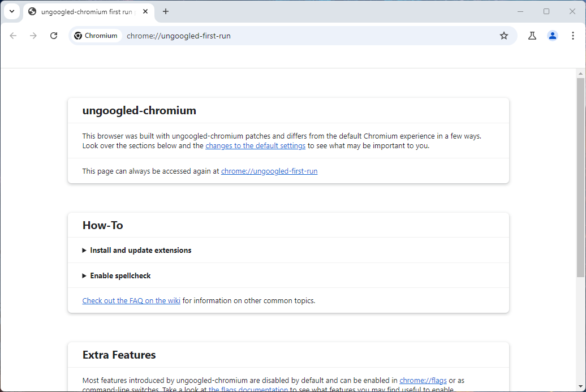Open the user profile avatar icon
The height and width of the screenshot is (392, 586).
coord(552,36)
